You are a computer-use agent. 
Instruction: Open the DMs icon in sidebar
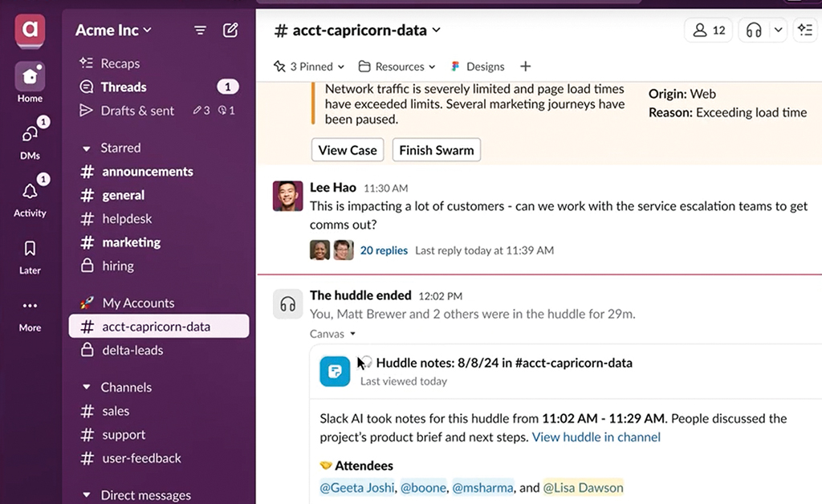[30, 134]
